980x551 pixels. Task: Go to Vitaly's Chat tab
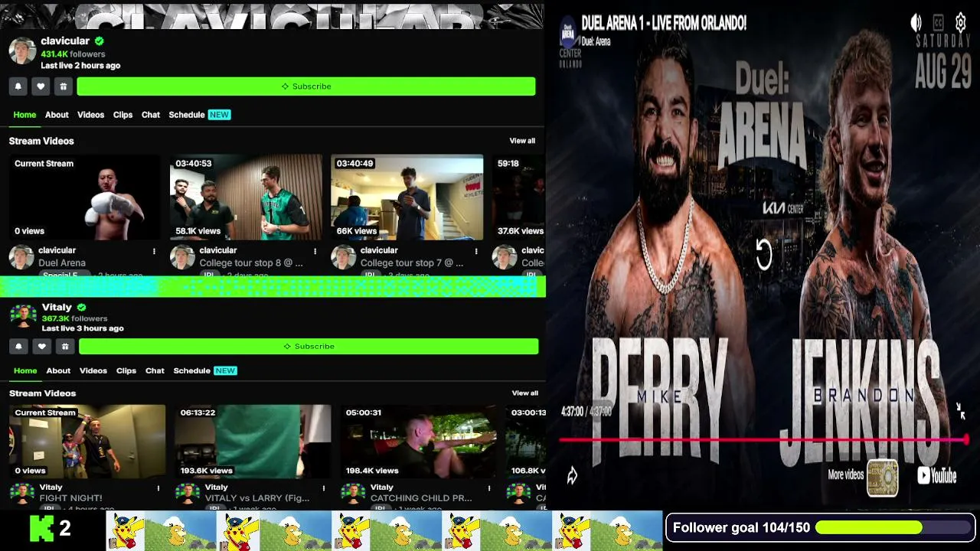tap(155, 370)
